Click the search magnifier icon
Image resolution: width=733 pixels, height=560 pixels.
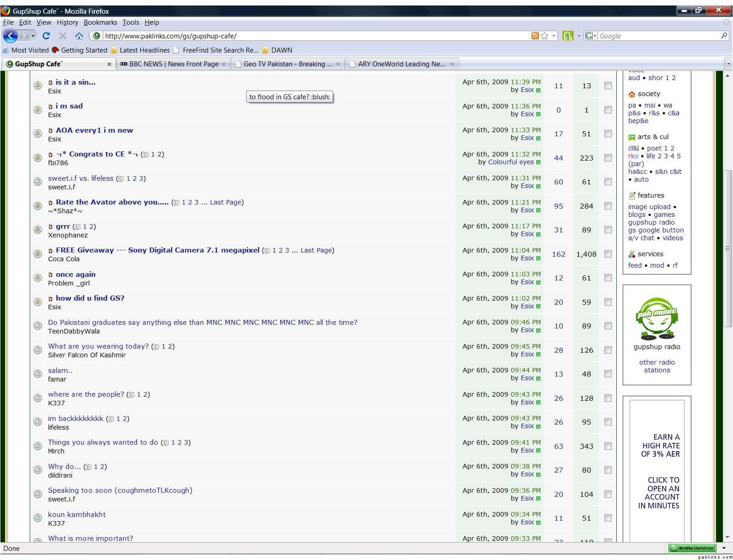pos(724,36)
